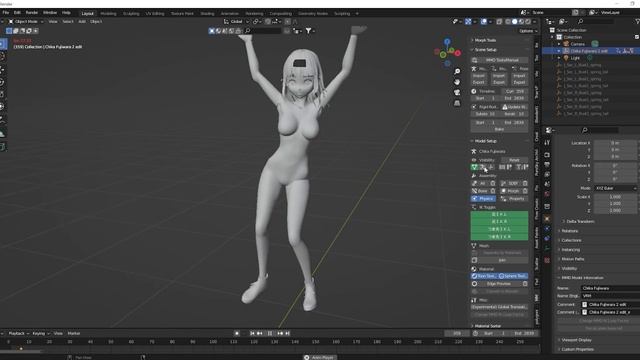Open the Render menu
The image size is (640, 360).
point(31,13)
